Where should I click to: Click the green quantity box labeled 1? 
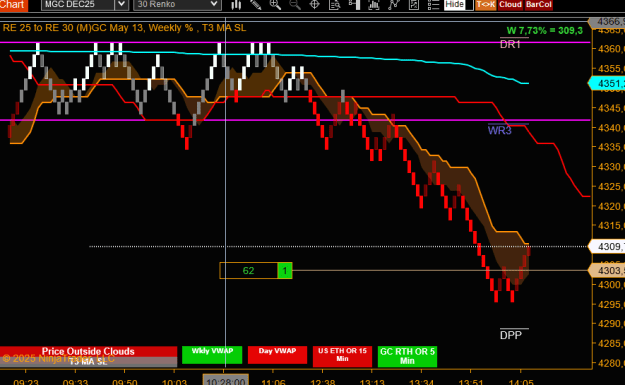click(285, 271)
